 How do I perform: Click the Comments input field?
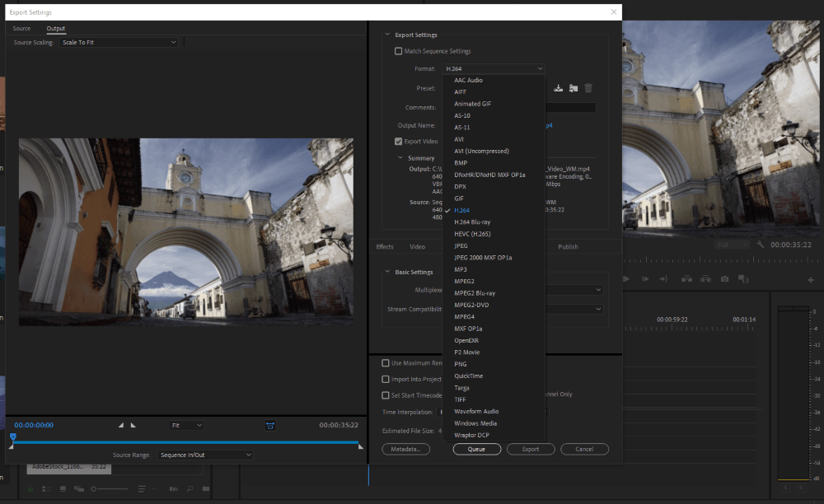click(570, 108)
